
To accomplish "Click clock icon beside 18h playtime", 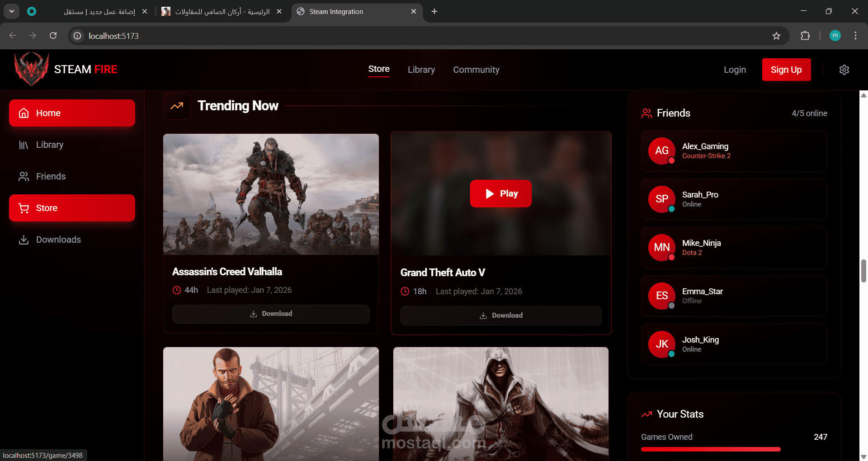I will point(405,292).
